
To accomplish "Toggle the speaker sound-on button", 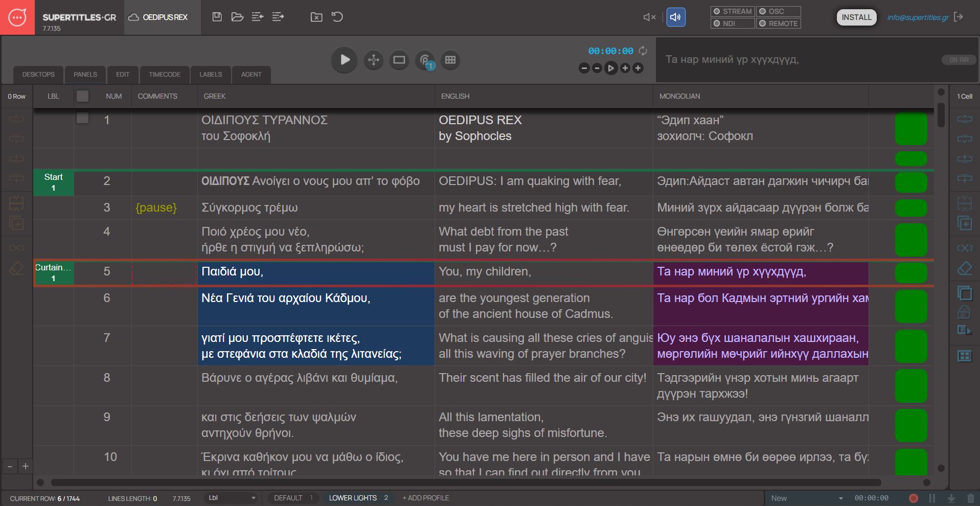I will click(x=676, y=17).
